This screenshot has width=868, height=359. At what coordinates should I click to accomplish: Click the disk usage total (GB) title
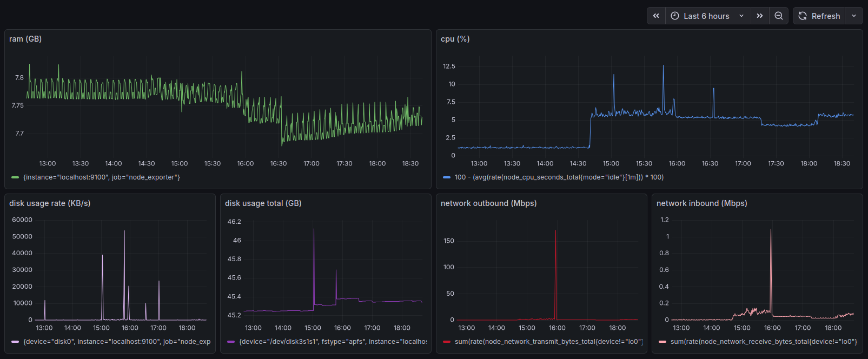click(x=263, y=203)
